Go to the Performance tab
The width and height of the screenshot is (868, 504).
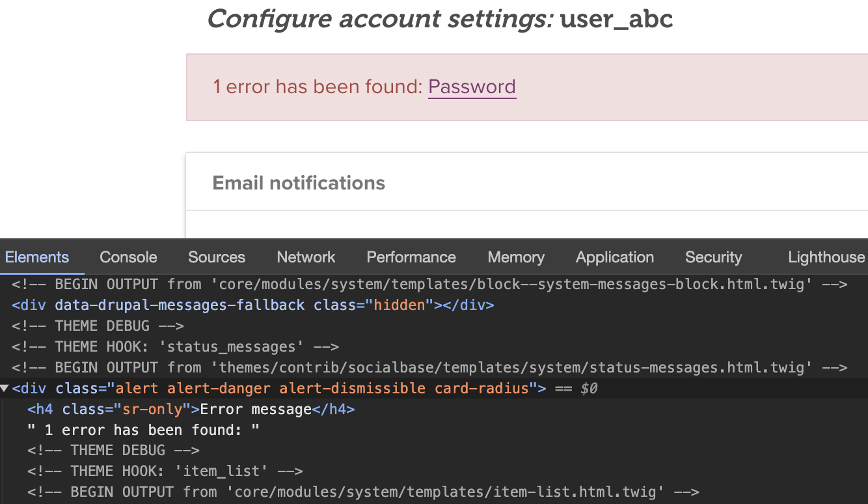(411, 257)
